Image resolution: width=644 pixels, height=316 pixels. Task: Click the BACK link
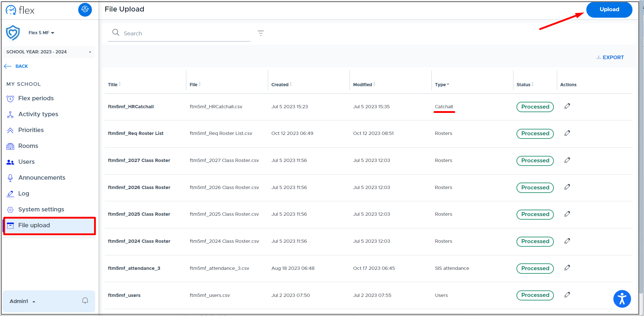(22, 66)
